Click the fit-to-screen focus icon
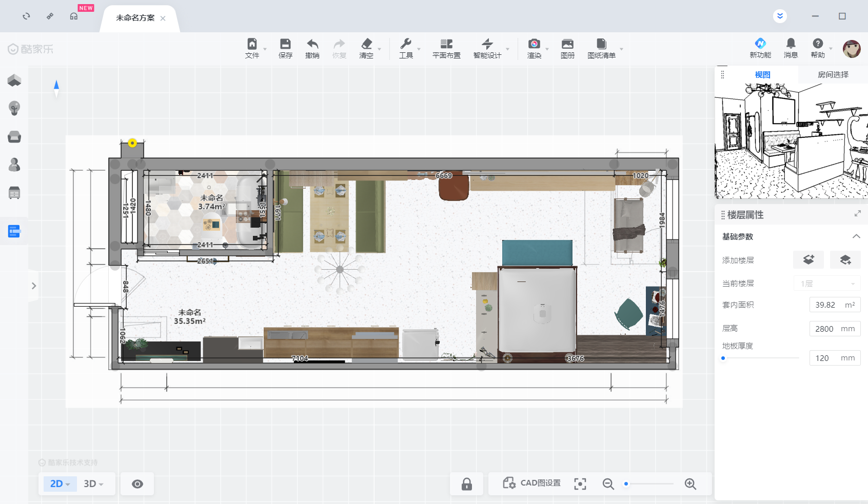The image size is (868, 504). pyautogui.click(x=580, y=484)
